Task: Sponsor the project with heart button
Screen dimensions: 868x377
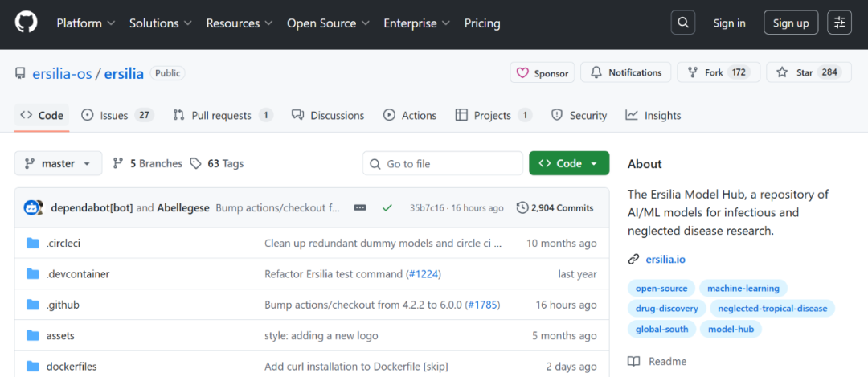Action: [542, 72]
